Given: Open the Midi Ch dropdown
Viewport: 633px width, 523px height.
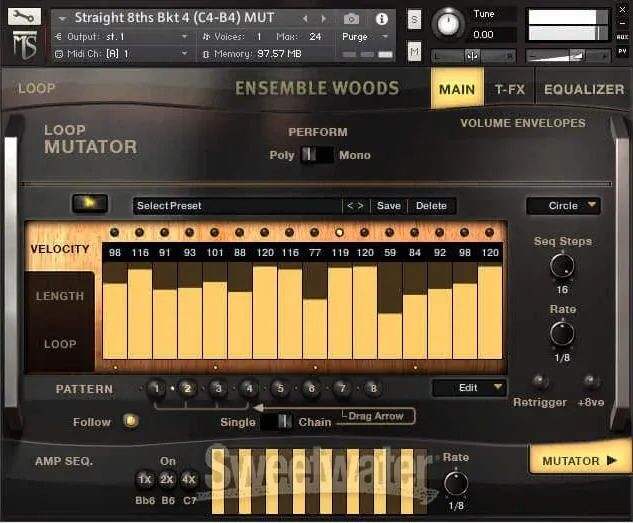Looking at the screenshot, I should point(121,54).
